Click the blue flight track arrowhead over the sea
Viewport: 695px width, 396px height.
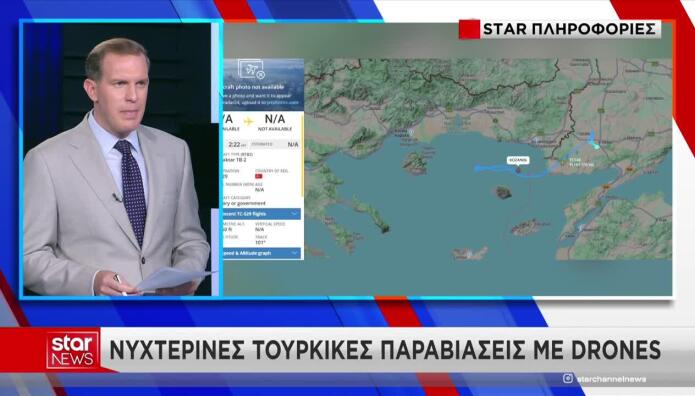(478, 168)
